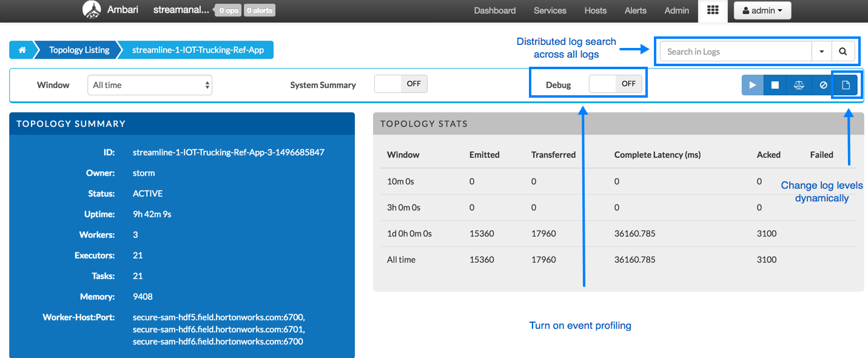Click the magnifier search logs button

pos(843,52)
